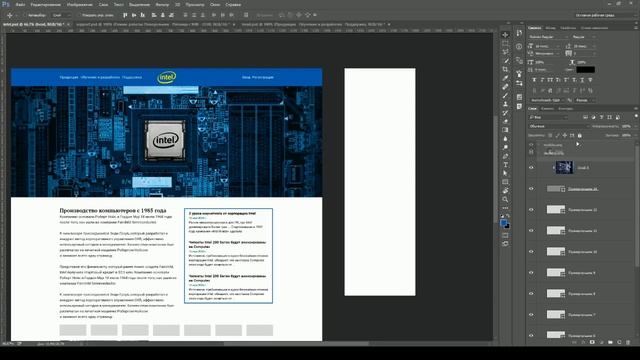Viewport: 640px width, 360px height.
Task: Select the Lasso tool
Action: tap(505, 52)
